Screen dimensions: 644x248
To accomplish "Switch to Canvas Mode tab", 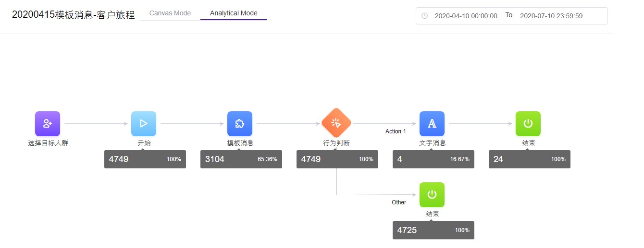I will click(170, 13).
